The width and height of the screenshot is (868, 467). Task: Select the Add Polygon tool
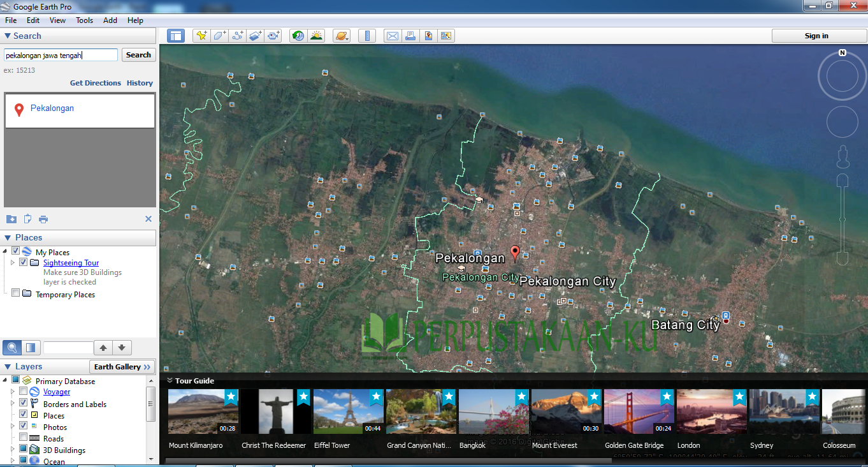click(220, 36)
